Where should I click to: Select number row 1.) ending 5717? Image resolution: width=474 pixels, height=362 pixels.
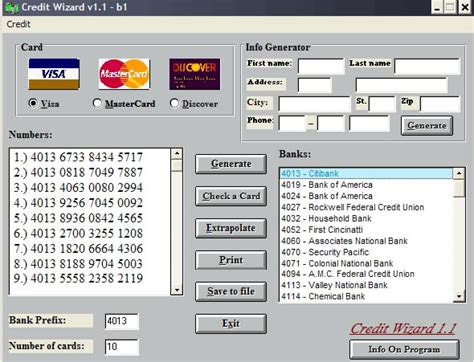78,157
